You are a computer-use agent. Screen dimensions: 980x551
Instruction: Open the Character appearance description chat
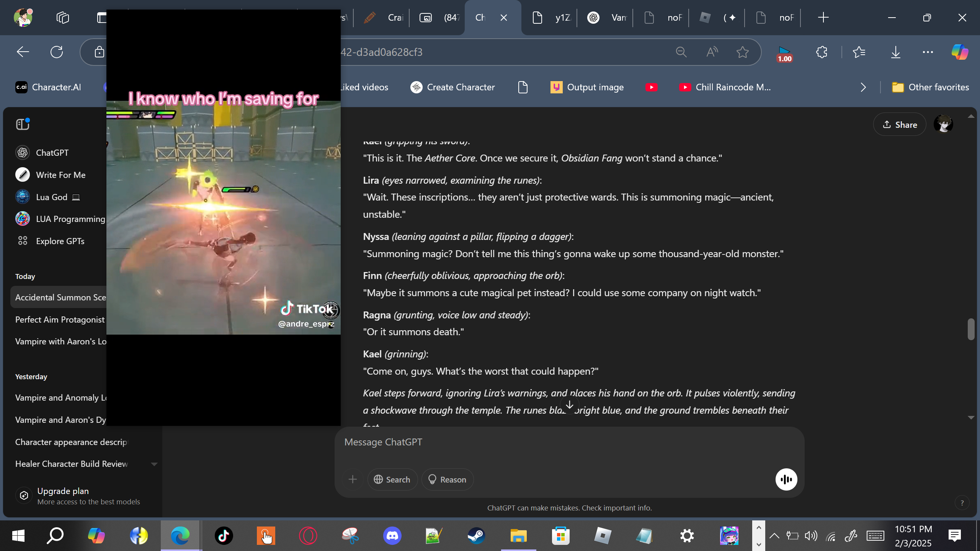pyautogui.click(x=72, y=442)
